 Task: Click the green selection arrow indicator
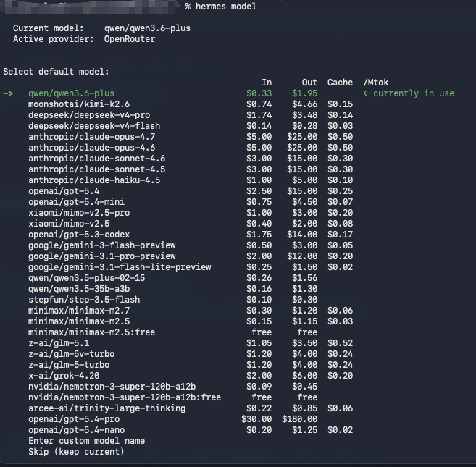8,93
